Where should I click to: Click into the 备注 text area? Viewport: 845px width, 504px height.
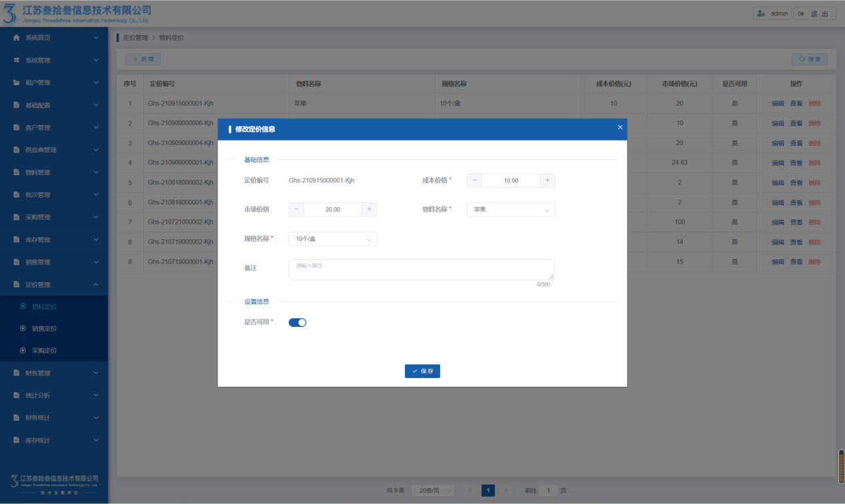click(421, 270)
